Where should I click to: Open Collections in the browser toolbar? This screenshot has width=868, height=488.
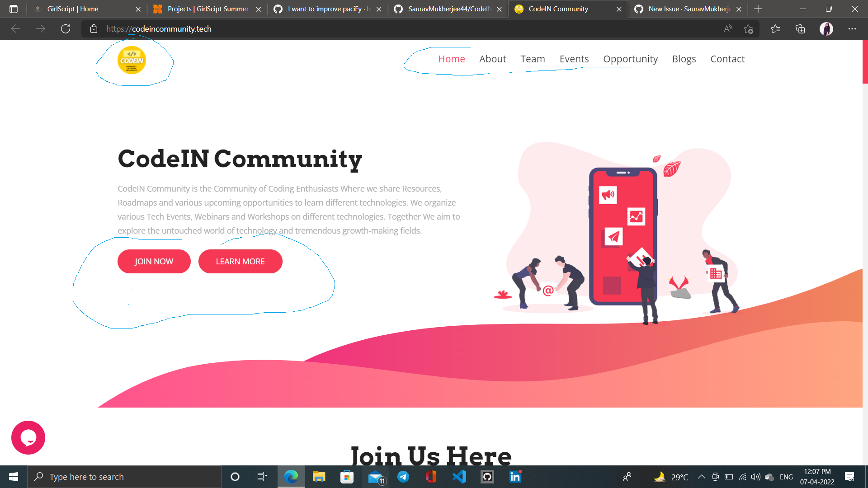coord(800,28)
